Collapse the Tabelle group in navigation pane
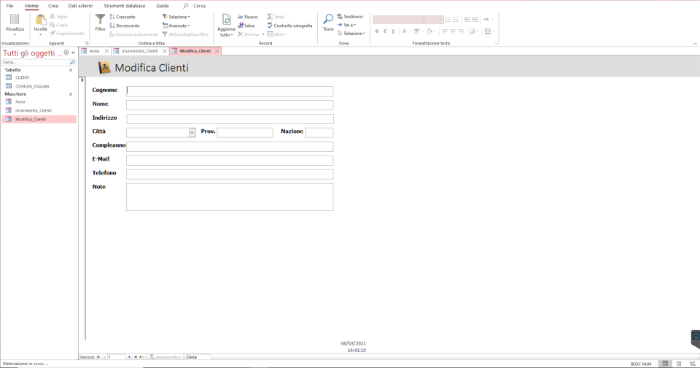This screenshot has width=700, height=368. (71, 70)
